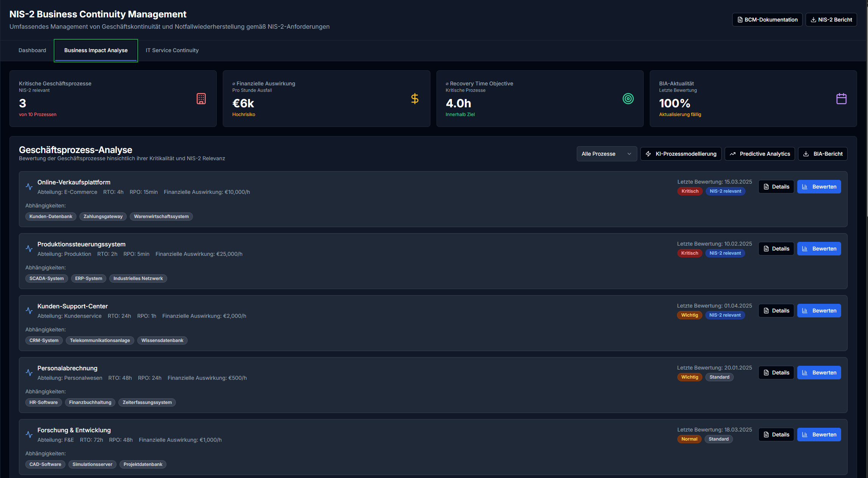
Task: Open the Dashboard tab
Action: (x=32, y=50)
